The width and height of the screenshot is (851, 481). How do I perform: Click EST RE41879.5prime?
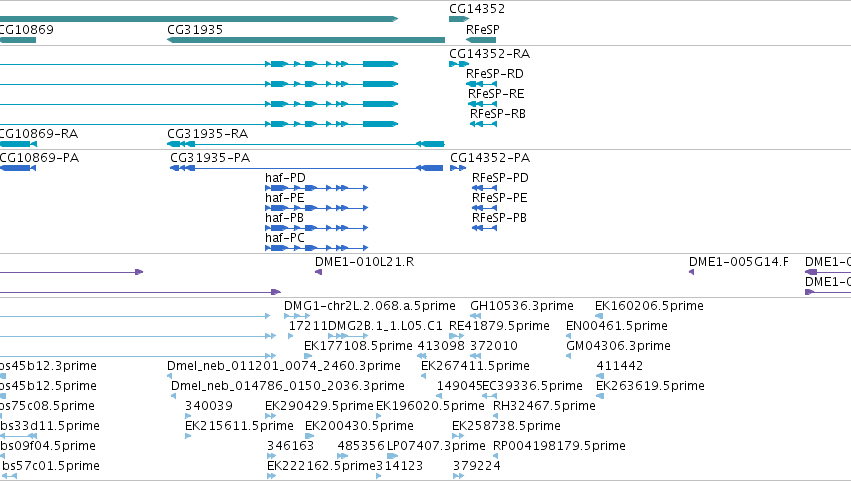click(499, 326)
